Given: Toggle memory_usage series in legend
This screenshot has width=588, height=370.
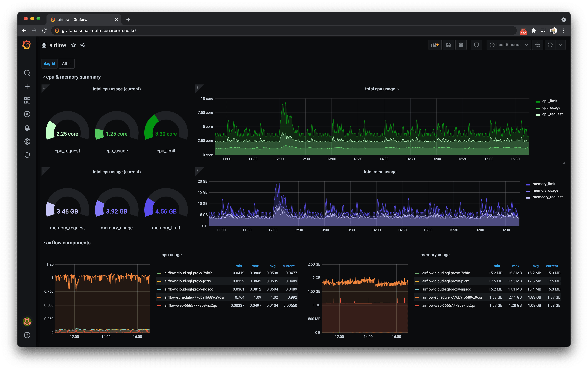Looking at the screenshot, I should (x=545, y=190).
